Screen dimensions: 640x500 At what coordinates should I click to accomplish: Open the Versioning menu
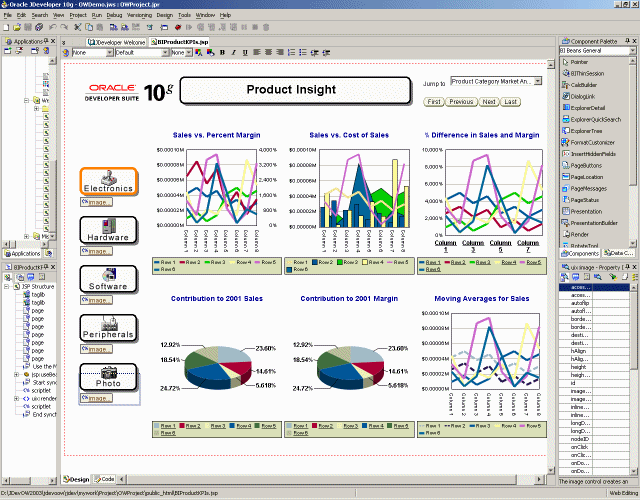point(139,15)
